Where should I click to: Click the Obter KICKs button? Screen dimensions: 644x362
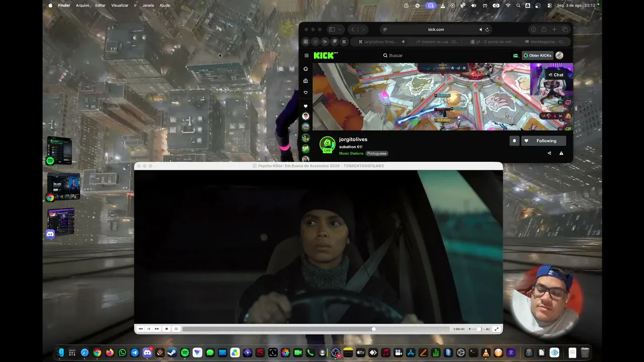[537, 55]
